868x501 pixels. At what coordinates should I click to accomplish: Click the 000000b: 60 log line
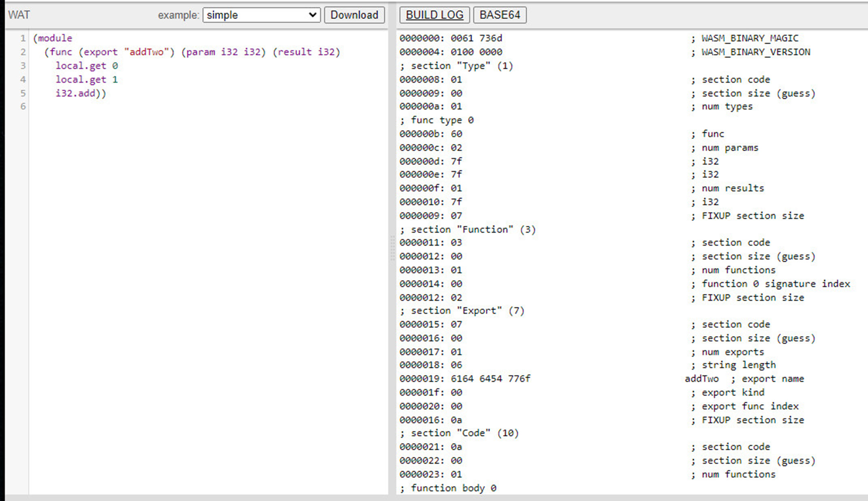(431, 134)
